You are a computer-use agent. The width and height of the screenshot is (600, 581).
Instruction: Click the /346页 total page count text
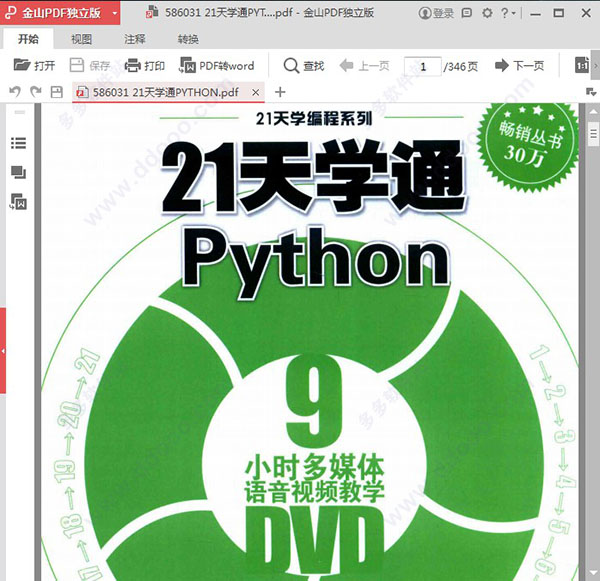[x=461, y=67]
